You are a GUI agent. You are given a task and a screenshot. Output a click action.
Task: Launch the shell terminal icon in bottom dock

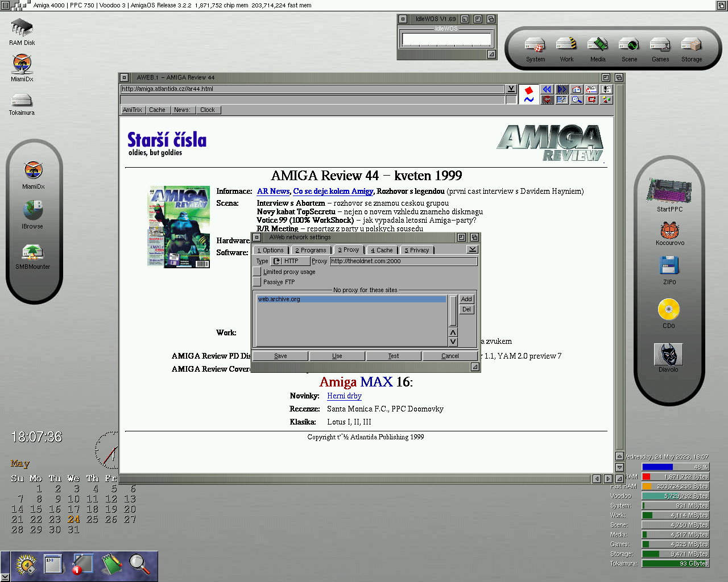coord(53,564)
